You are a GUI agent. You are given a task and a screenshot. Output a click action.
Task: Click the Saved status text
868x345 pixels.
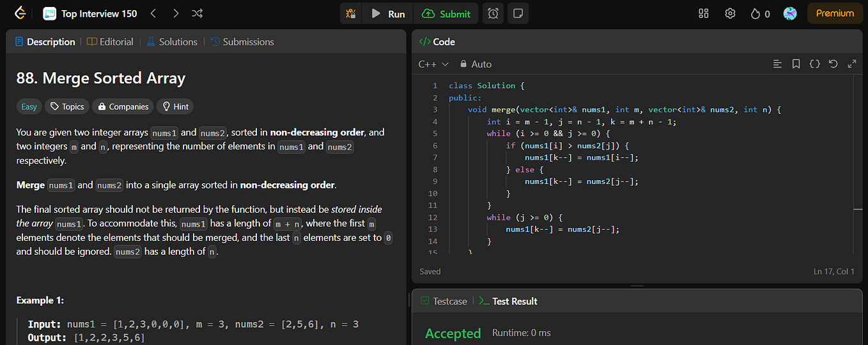(430, 272)
